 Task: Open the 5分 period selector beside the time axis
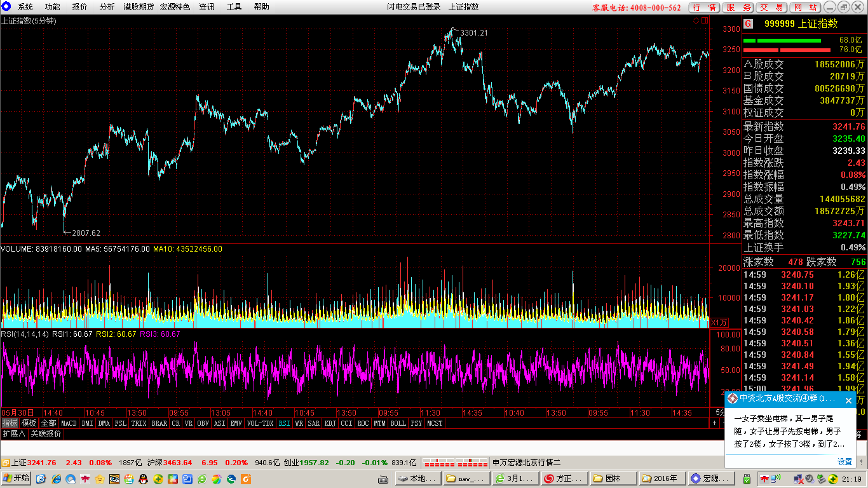(720, 412)
